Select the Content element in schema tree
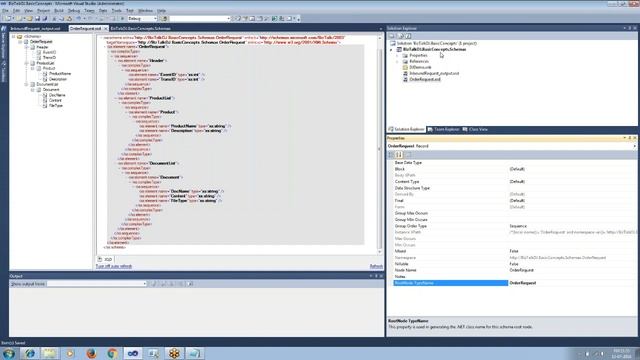 (55, 100)
